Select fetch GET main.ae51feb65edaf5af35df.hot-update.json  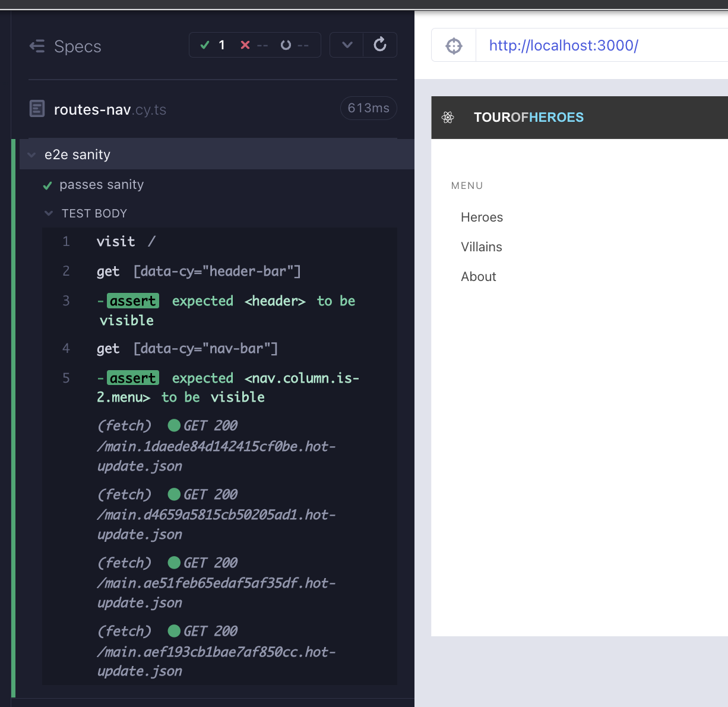pyautogui.click(x=220, y=582)
